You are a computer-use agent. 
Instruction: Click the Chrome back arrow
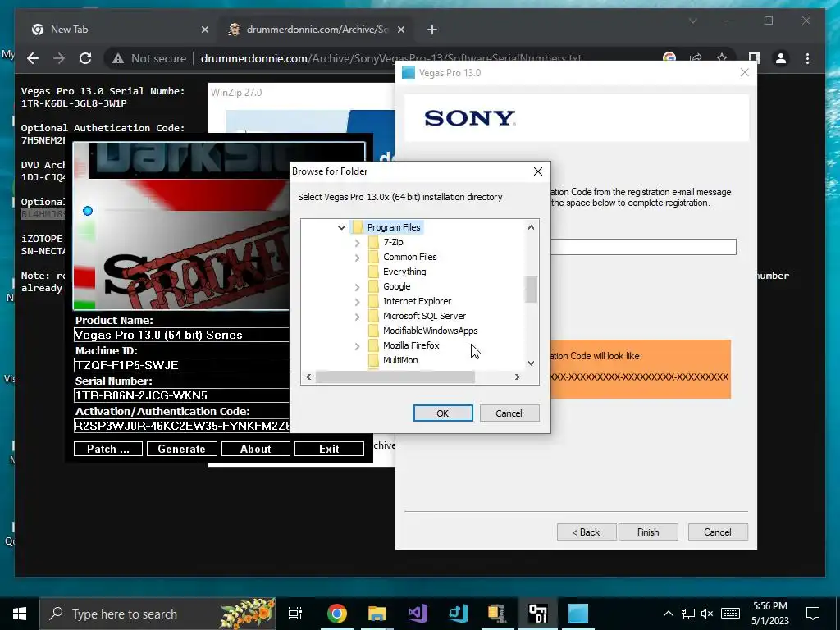coord(33,58)
